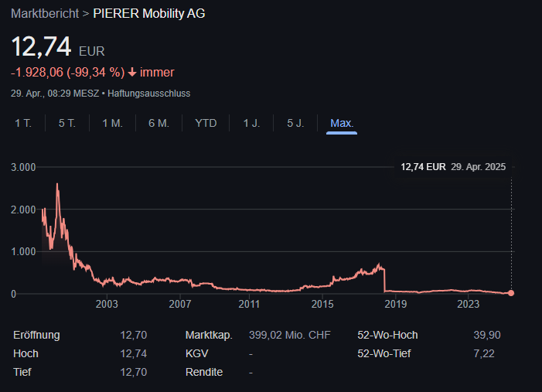Viewport: 542px width, 392px height.
Task: Click the Eröffnung label in stats table
Action: 36,335
